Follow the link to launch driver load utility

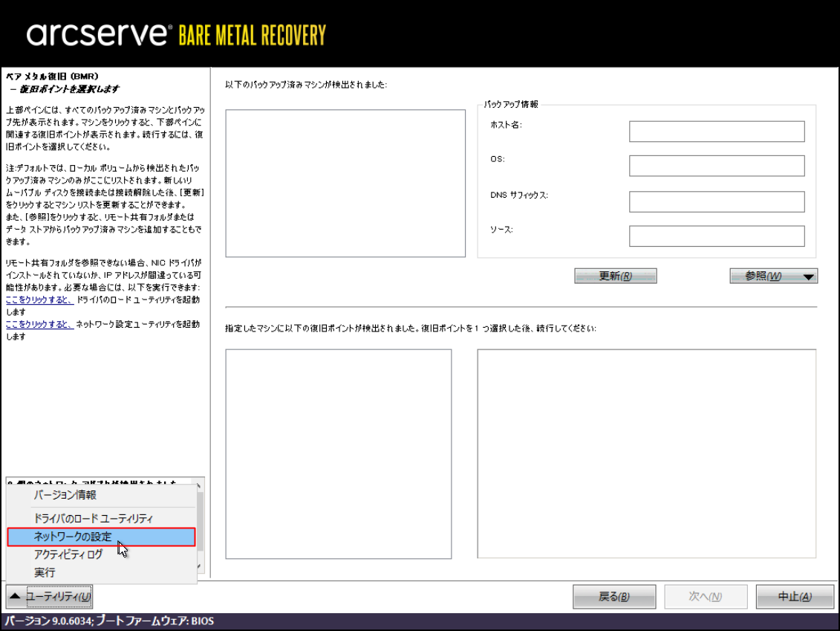coord(39,299)
